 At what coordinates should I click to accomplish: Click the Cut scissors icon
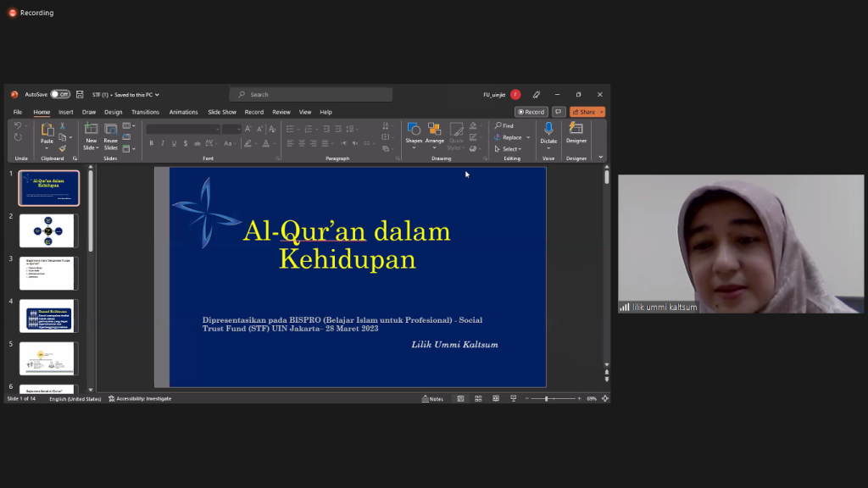tap(63, 126)
